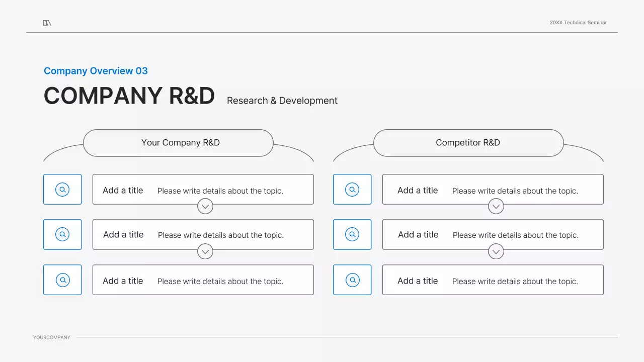Click second chevron-down circle under Competitor R&D
The width and height of the screenshot is (644, 362).
(x=496, y=251)
